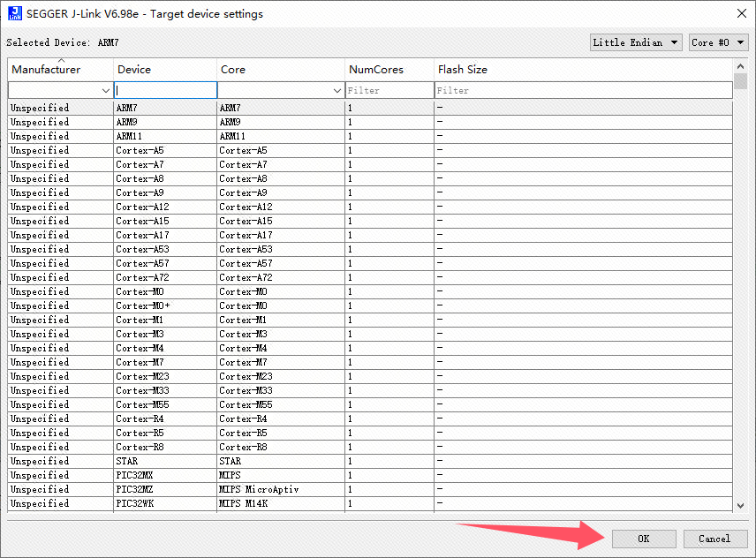Select the Cortex-A57 device row
The height and width of the screenshot is (558, 756).
pos(370,264)
